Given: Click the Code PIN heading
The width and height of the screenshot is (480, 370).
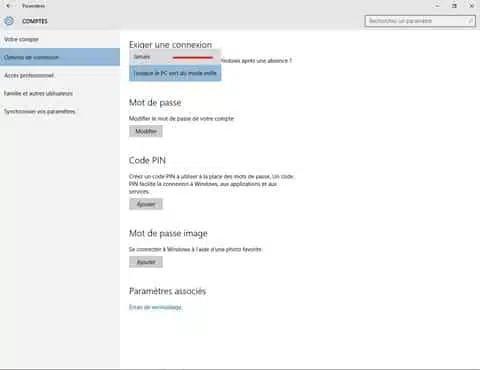Looking at the screenshot, I should [x=147, y=160].
